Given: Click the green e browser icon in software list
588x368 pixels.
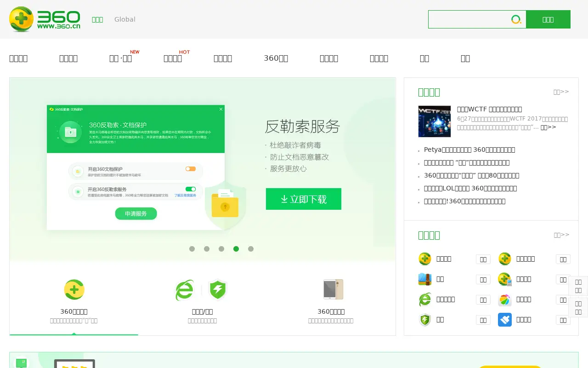Looking at the screenshot, I should pos(425,299).
